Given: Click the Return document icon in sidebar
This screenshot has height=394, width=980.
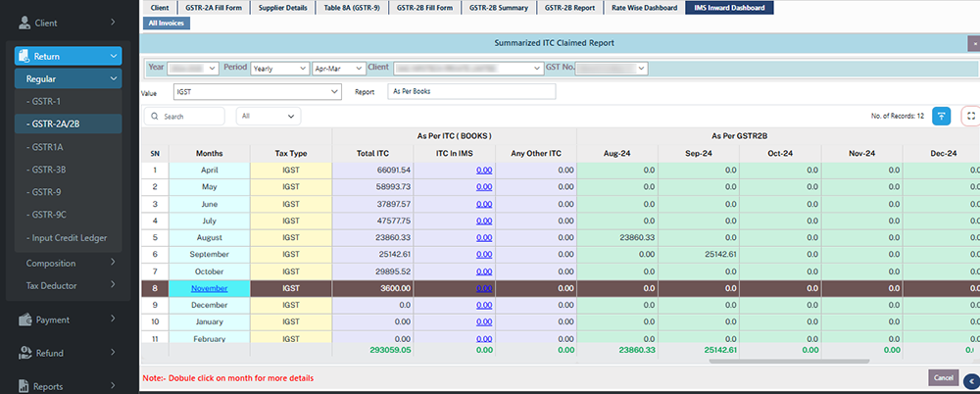Looking at the screenshot, I should click(24, 57).
